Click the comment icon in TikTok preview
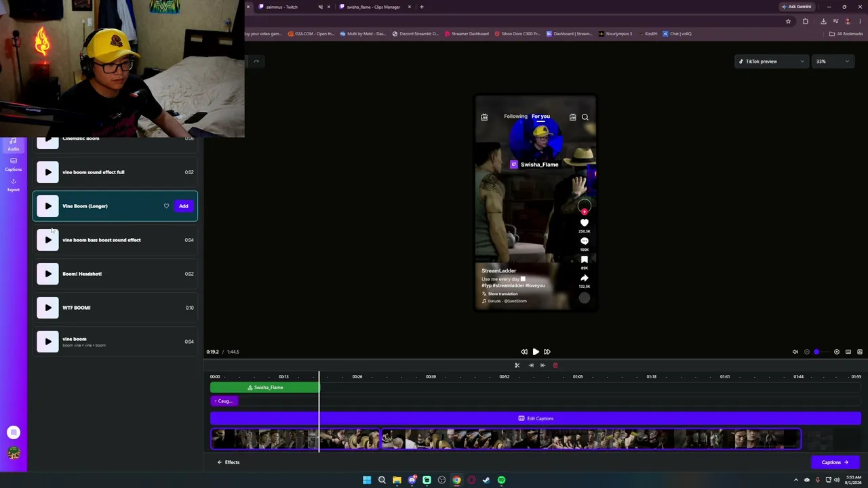 point(585,241)
